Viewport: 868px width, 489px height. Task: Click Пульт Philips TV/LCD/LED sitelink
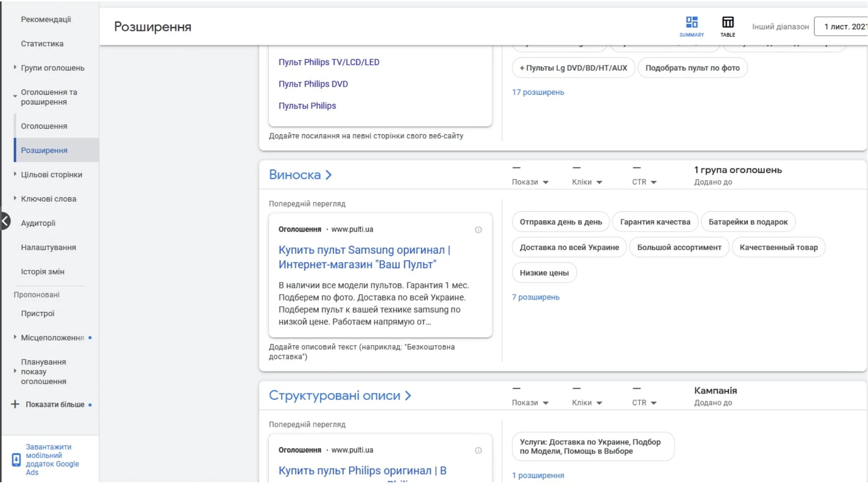point(329,62)
